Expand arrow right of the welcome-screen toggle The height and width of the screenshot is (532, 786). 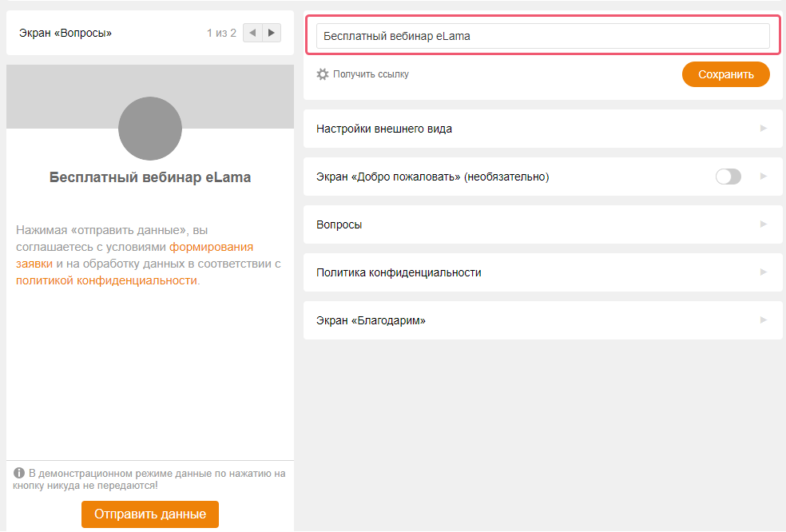point(763,177)
